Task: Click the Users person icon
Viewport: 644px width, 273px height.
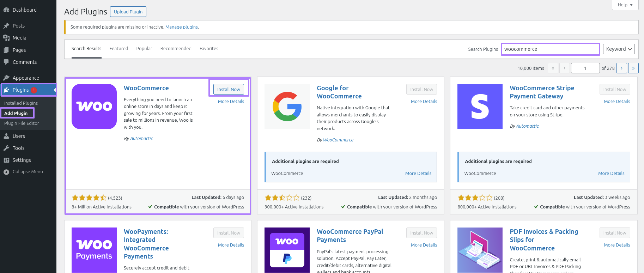Action: pyautogui.click(x=6, y=136)
